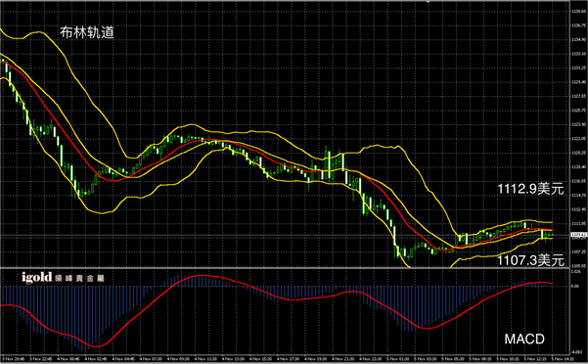Click the 5 Nov 01:00 time label

pyautogui.click(x=398, y=359)
